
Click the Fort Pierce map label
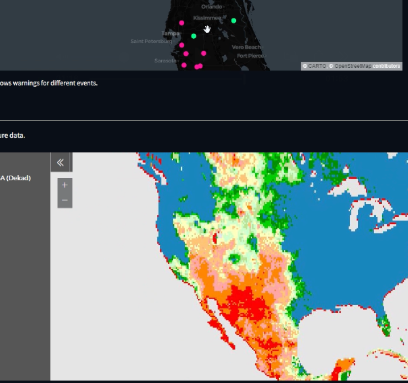pyautogui.click(x=251, y=56)
